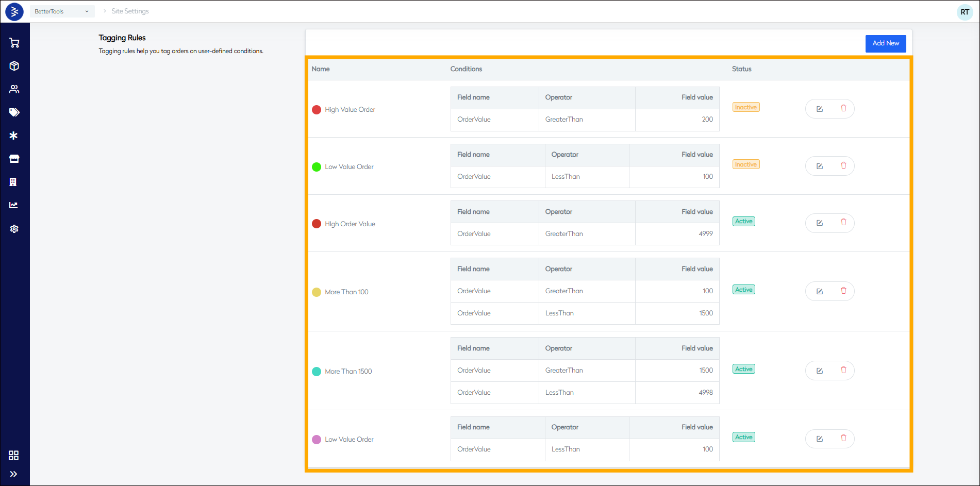The height and width of the screenshot is (486, 980).
Task: Expand the sidebar with double chevron
Action: (14, 474)
